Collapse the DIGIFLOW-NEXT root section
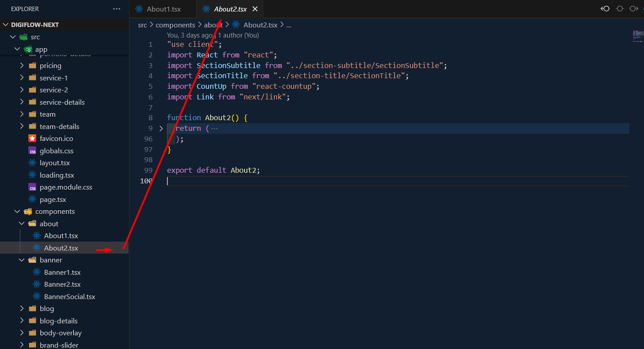The width and height of the screenshot is (644, 349). 6,25
